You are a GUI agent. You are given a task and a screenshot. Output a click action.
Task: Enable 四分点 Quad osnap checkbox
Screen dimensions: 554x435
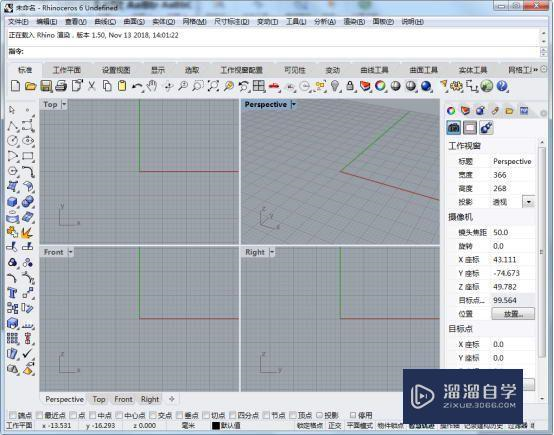[x=232, y=415]
